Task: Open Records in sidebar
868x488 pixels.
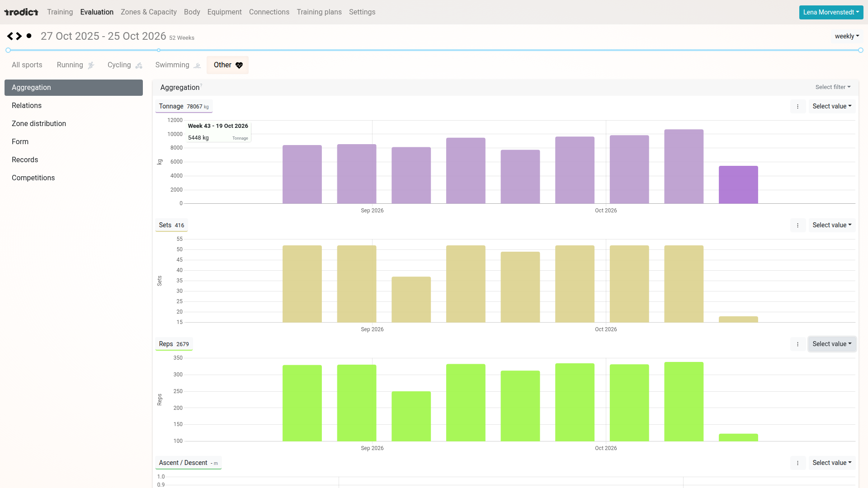Action: click(x=74, y=160)
